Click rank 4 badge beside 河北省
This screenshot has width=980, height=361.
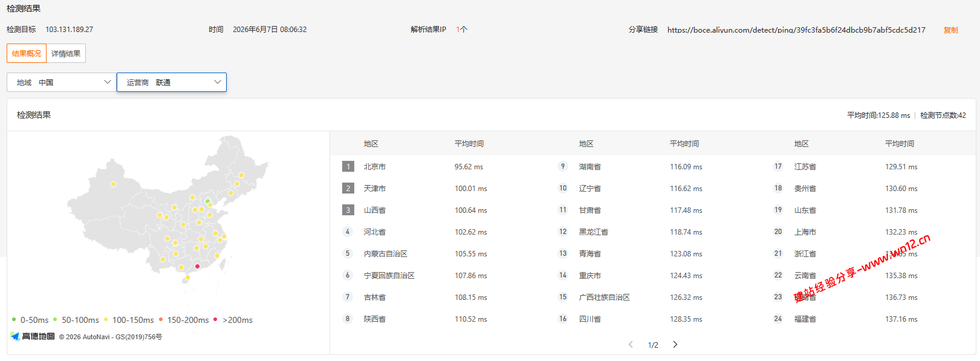[x=348, y=232]
